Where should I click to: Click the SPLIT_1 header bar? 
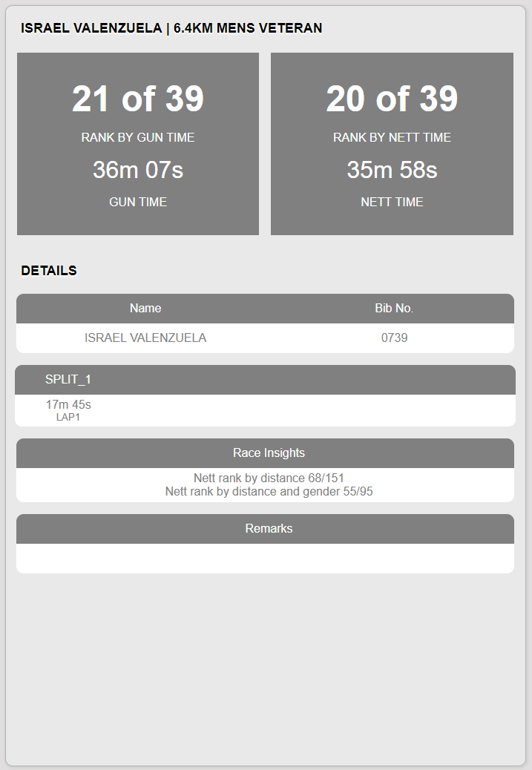pyautogui.click(x=266, y=380)
